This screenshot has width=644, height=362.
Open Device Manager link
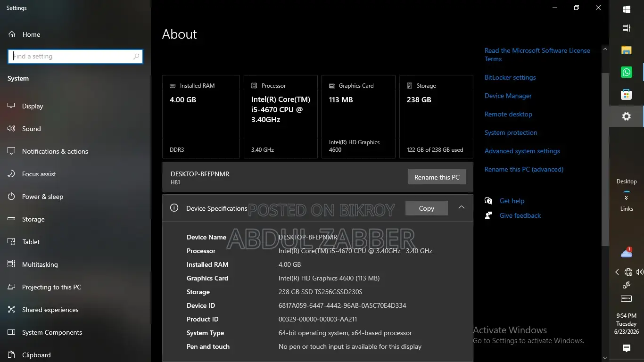point(508,96)
